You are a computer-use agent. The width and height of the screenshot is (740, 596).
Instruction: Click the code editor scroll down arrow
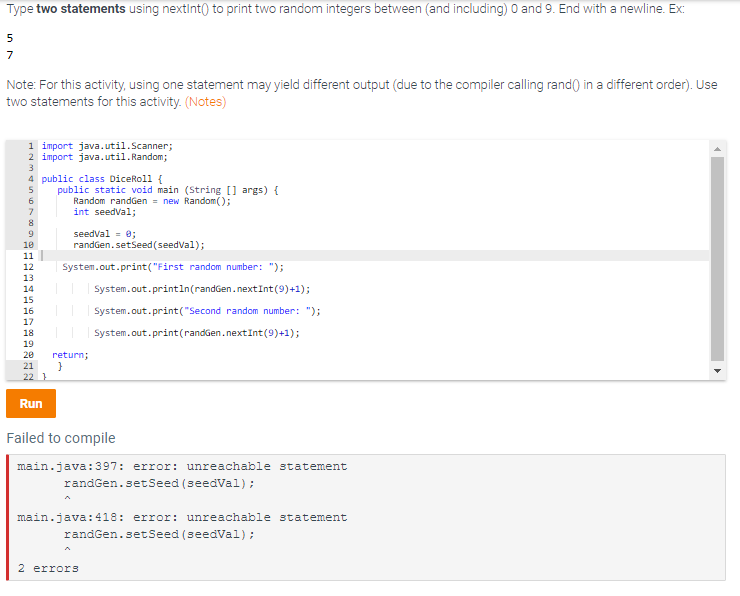[x=717, y=371]
